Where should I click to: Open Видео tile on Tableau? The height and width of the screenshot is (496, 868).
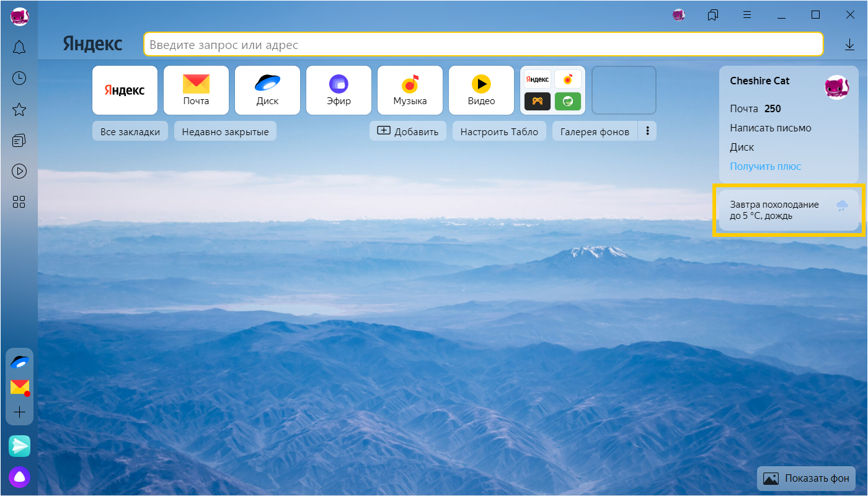[481, 91]
